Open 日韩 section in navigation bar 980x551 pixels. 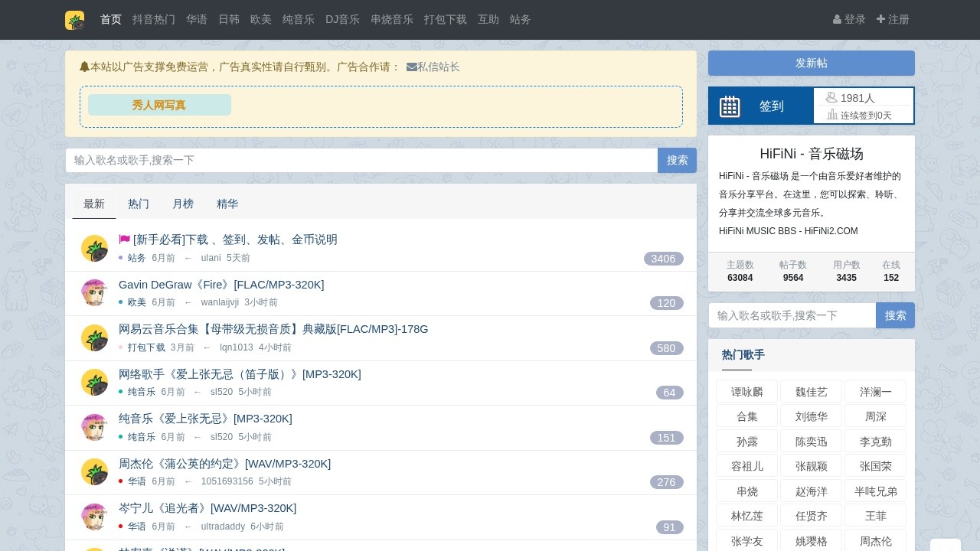click(229, 20)
